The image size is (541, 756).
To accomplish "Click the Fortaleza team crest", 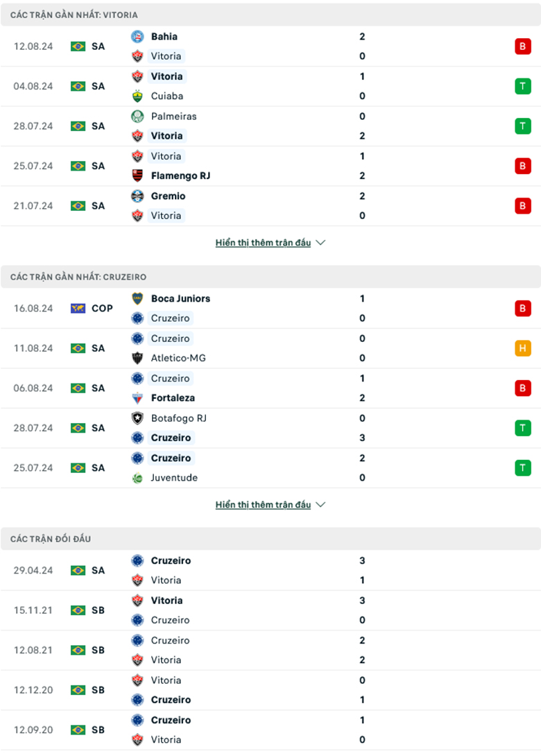I will coord(139,398).
